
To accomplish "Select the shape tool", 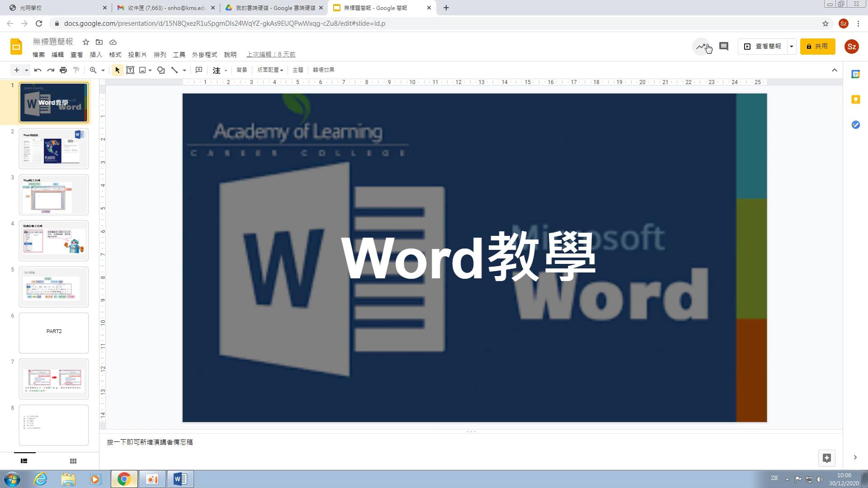I will (161, 70).
